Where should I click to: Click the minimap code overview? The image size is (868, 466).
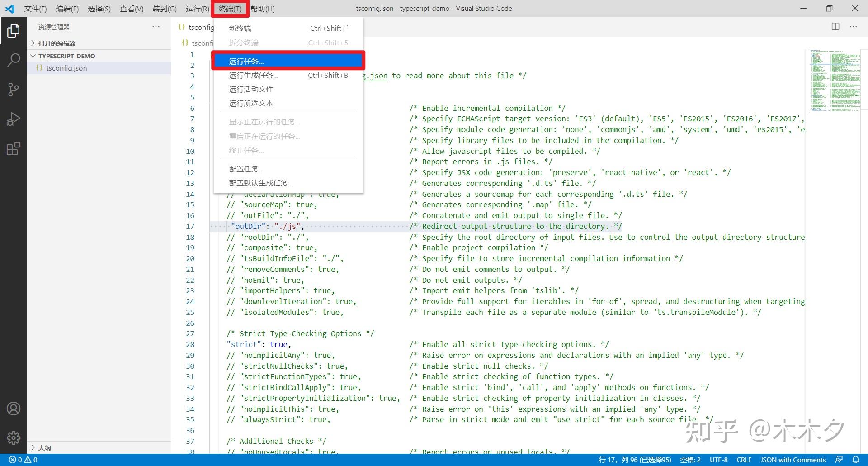tap(835, 81)
